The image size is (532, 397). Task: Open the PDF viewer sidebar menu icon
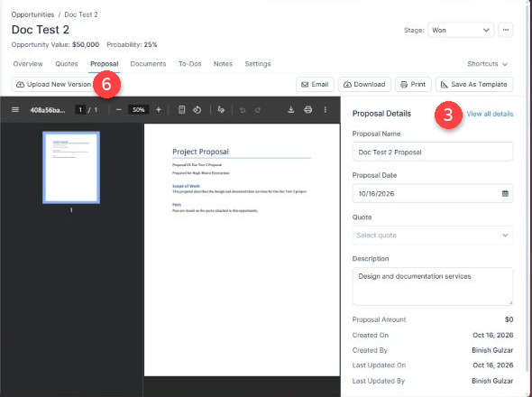[x=15, y=110]
